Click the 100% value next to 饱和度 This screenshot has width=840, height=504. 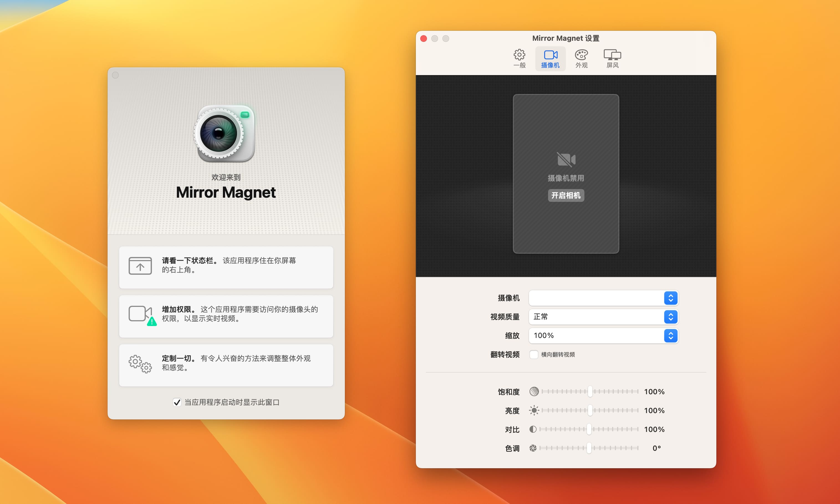coord(654,392)
